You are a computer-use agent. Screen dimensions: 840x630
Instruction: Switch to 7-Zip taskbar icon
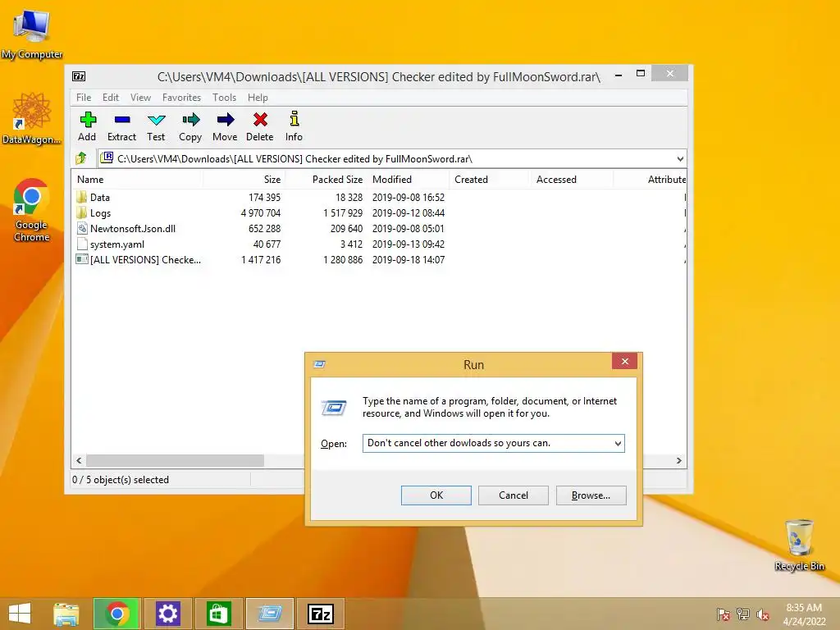321,614
